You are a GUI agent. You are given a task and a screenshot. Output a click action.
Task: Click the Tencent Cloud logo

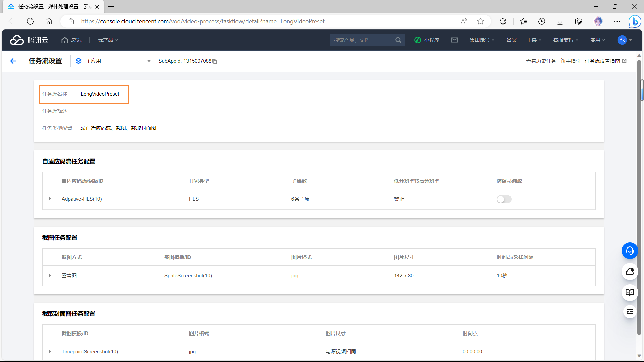pyautogui.click(x=29, y=40)
